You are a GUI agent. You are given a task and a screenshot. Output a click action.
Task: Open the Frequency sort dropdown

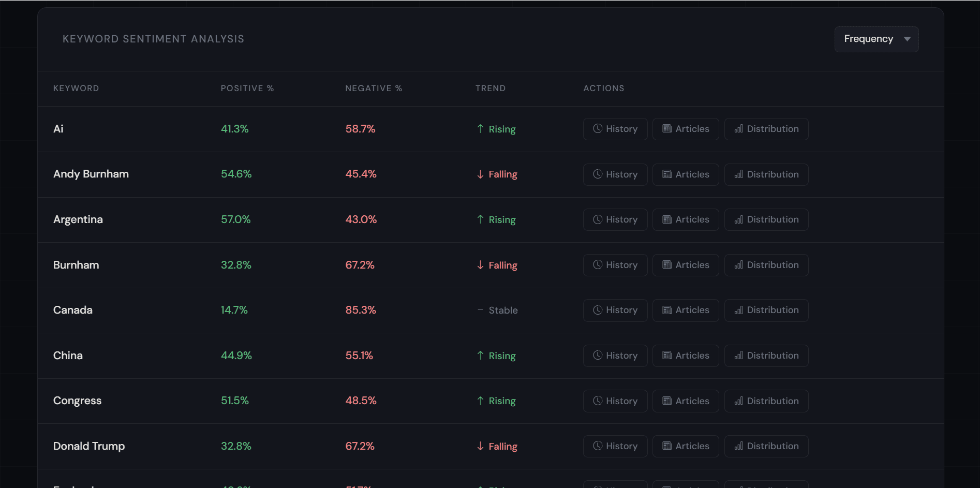[x=877, y=39]
